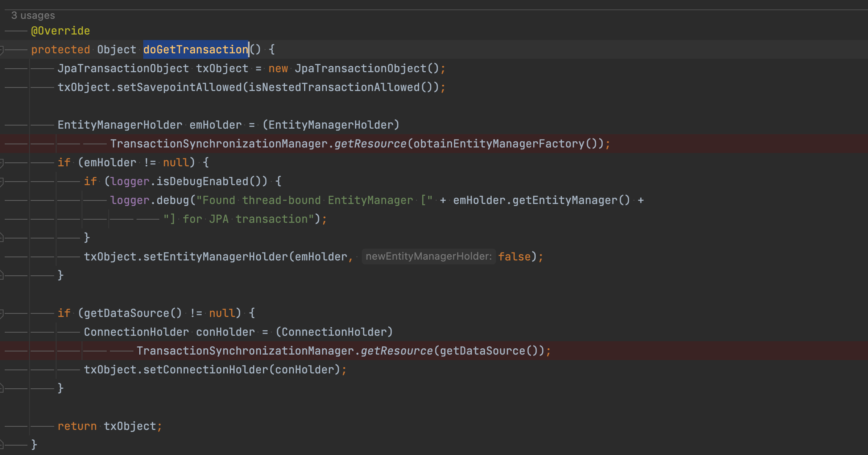Viewport: 868px width, 455px height.
Task: Click getResource call on the getDataSource line
Action: coord(396,351)
